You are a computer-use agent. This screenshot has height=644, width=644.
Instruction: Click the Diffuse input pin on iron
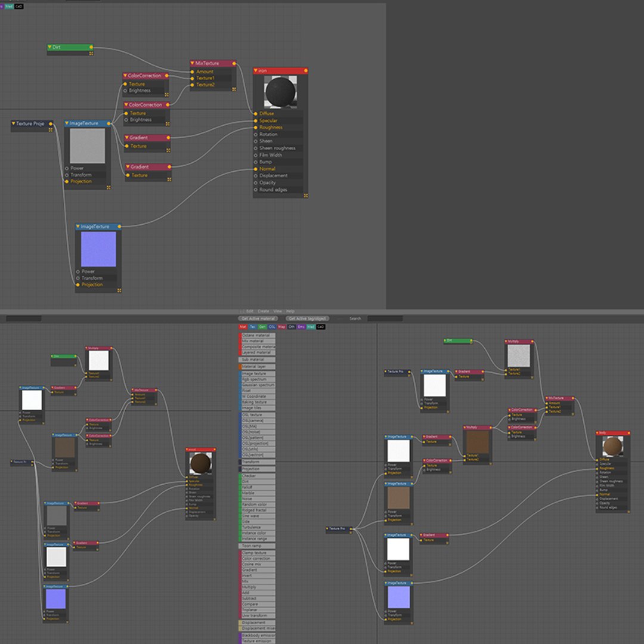click(255, 114)
